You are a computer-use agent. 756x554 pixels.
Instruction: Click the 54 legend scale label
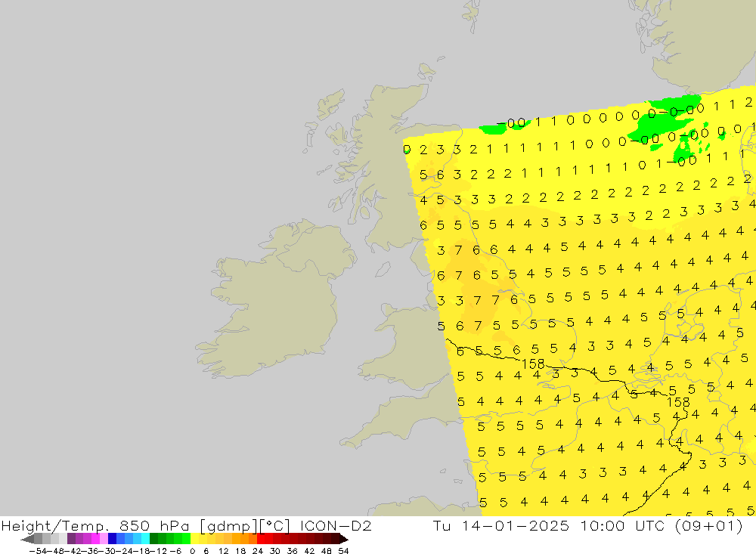click(343, 550)
